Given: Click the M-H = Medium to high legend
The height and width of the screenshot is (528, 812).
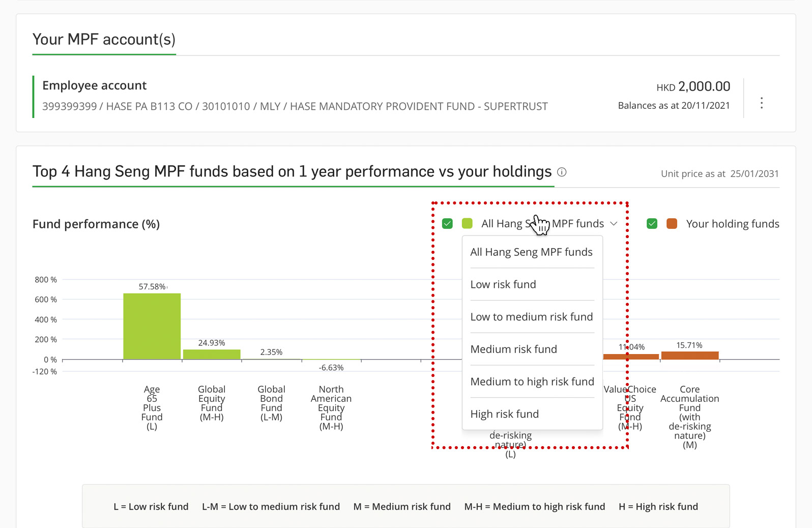Looking at the screenshot, I should click(x=535, y=507).
